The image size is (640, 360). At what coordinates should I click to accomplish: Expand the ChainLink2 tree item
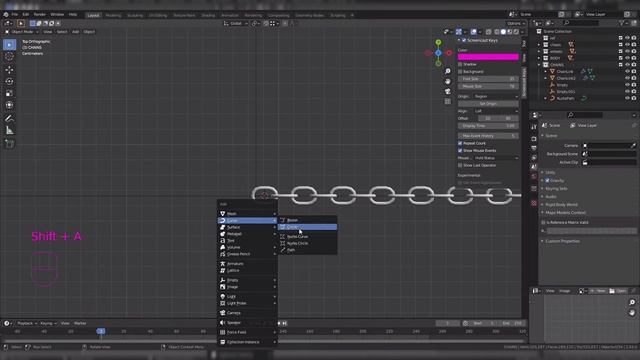(x=545, y=78)
